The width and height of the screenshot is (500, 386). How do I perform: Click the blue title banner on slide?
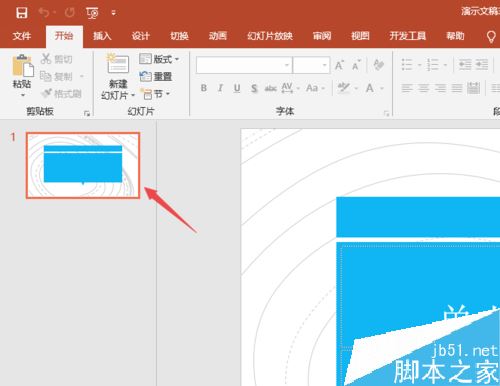418,217
